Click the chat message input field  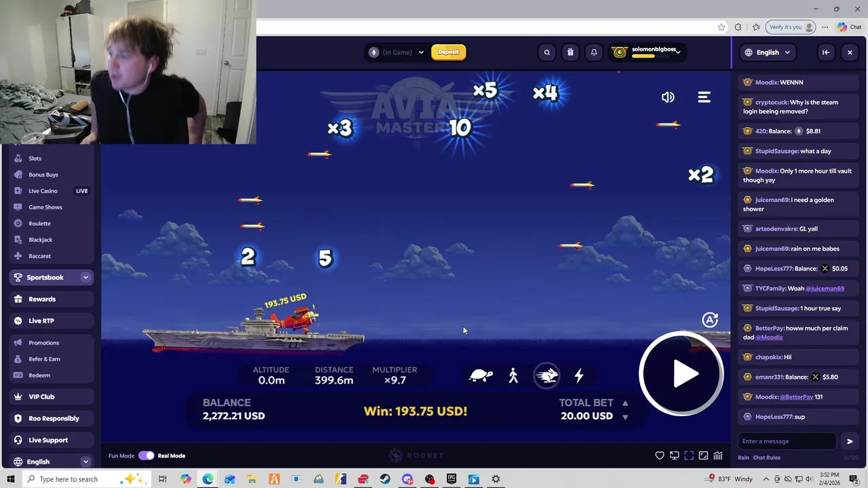[788, 441]
